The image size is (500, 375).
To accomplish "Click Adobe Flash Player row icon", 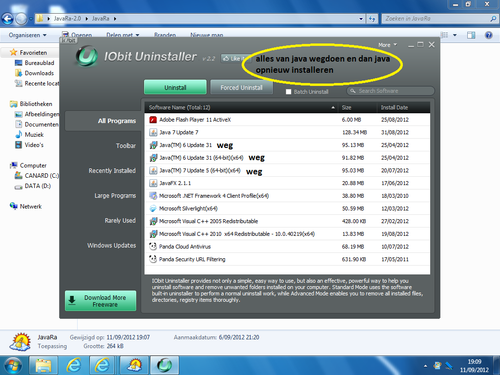I will tap(153, 120).
